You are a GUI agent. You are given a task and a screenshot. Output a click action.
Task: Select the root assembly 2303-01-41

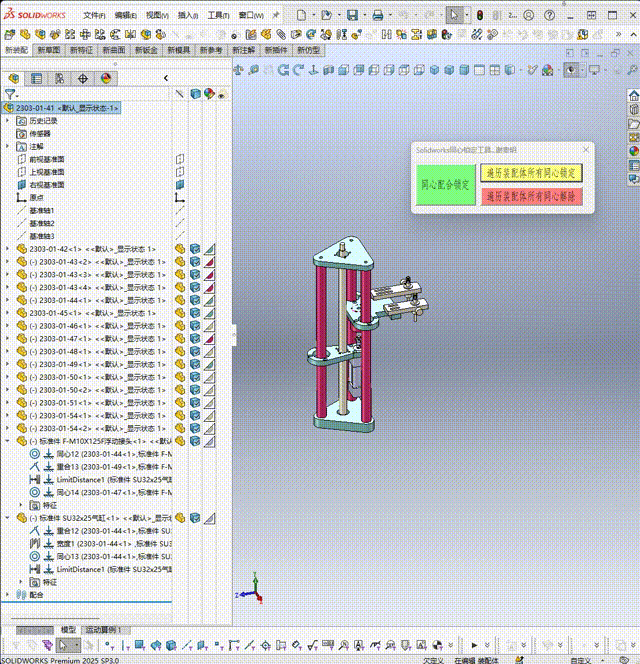(61, 108)
